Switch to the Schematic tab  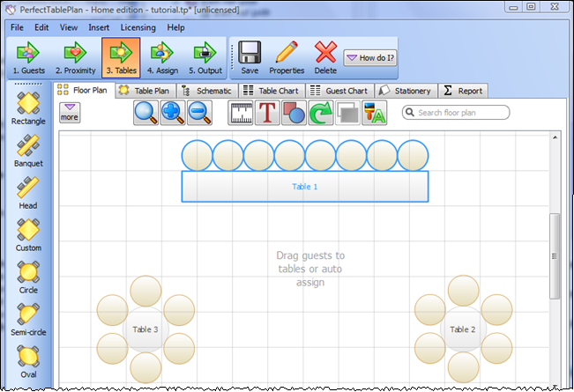(207, 91)
